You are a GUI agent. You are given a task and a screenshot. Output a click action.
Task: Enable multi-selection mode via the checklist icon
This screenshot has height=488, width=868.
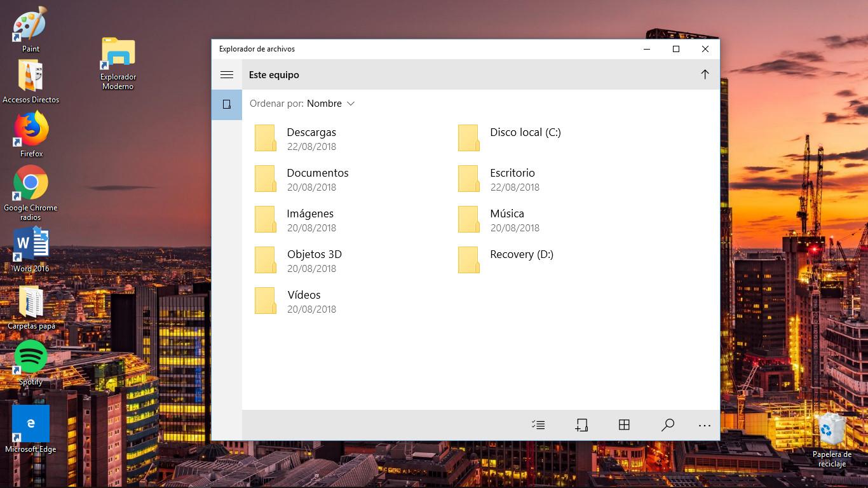538,425
